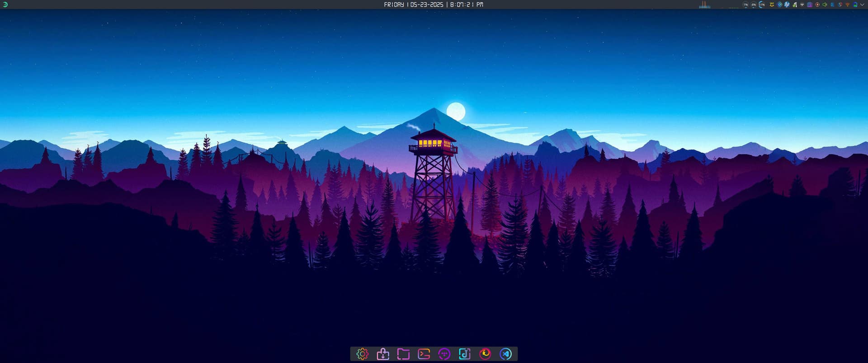Open the purple Tidal circle dock icon
Viewport: 868px width, 363px height.
pyautogui.click(x=444, y=354)
